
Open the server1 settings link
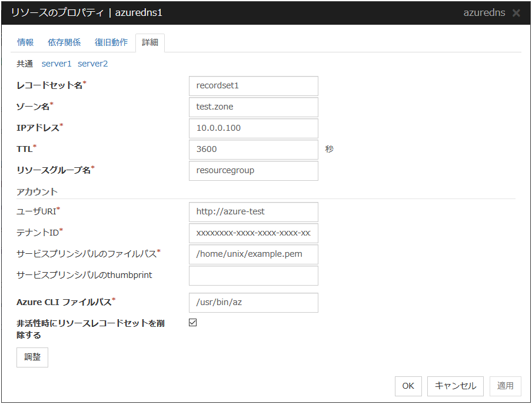[56, 64]
